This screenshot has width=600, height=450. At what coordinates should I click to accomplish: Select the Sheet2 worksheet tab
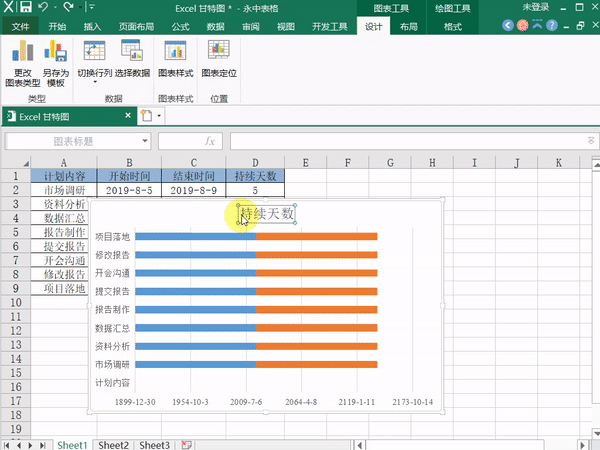click(113, 445)
